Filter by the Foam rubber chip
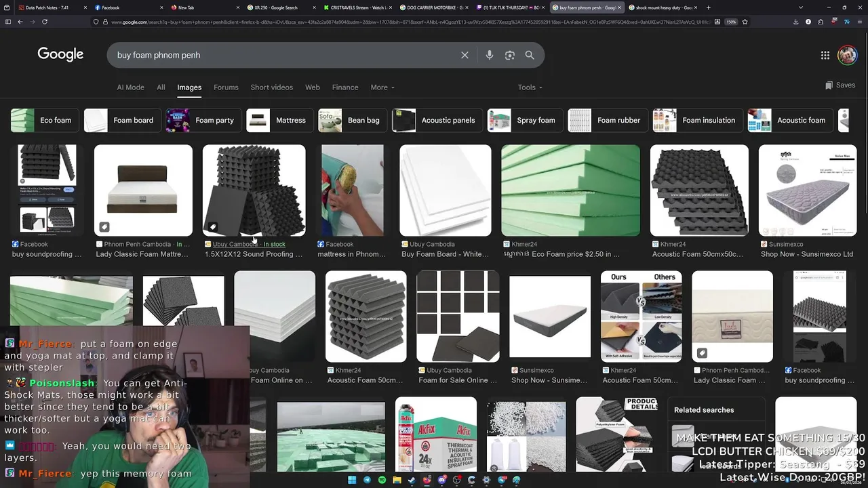This screenshot has height=488, width=868. click(x=608, y=121)
